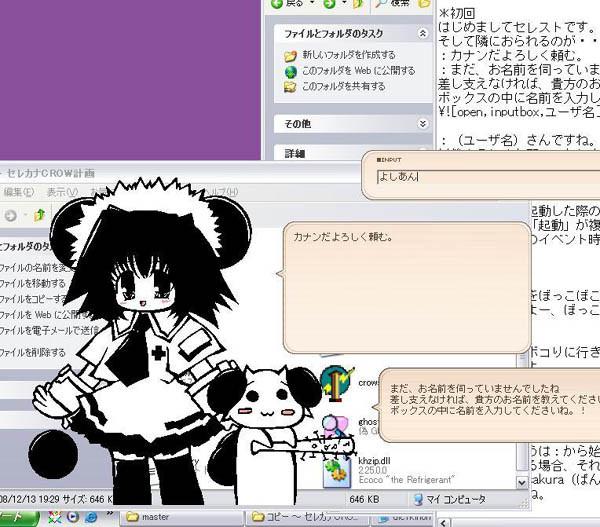
Task: Click the Up folder icon in lower Explorer
Action: [39, 215]
